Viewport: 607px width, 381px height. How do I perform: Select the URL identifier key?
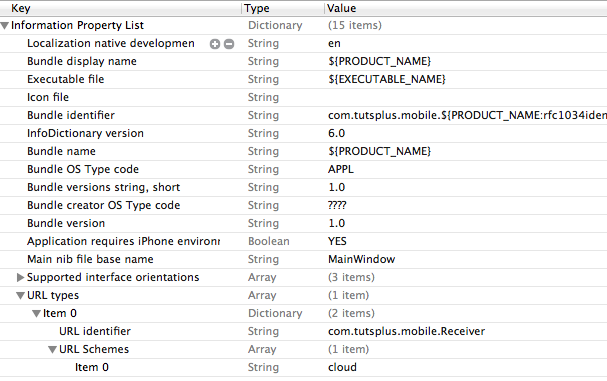pyautogui.click(x=95, y=331)
